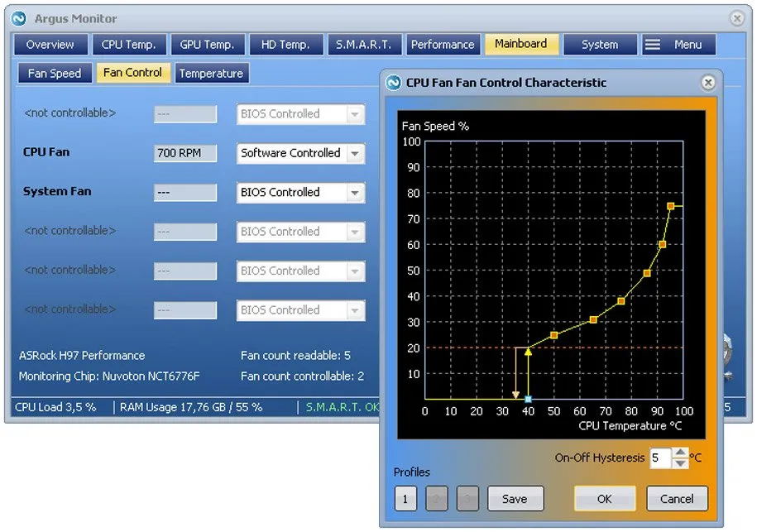757x532 pixels.
Task: Click the curve point at 50°C
Action: click(554, 335)
